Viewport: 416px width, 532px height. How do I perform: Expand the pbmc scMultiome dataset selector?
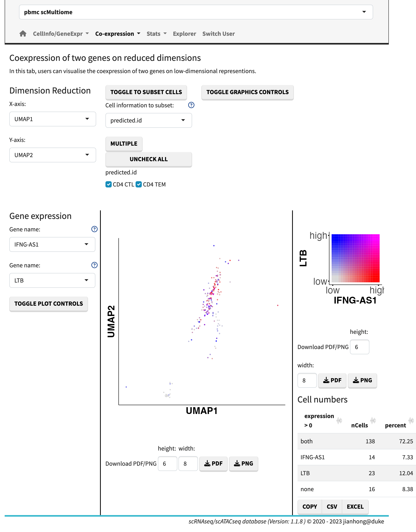click(196, 12)
